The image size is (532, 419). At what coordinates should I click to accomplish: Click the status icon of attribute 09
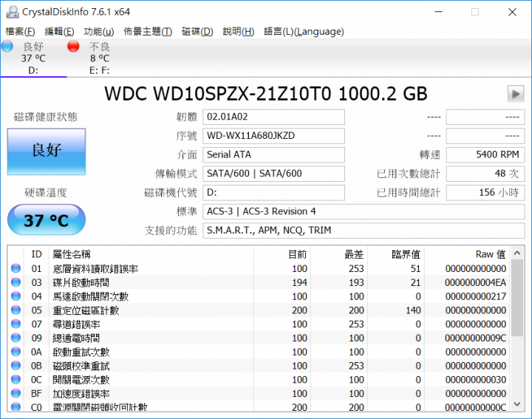pyautogui.click(x=16, y=338)
